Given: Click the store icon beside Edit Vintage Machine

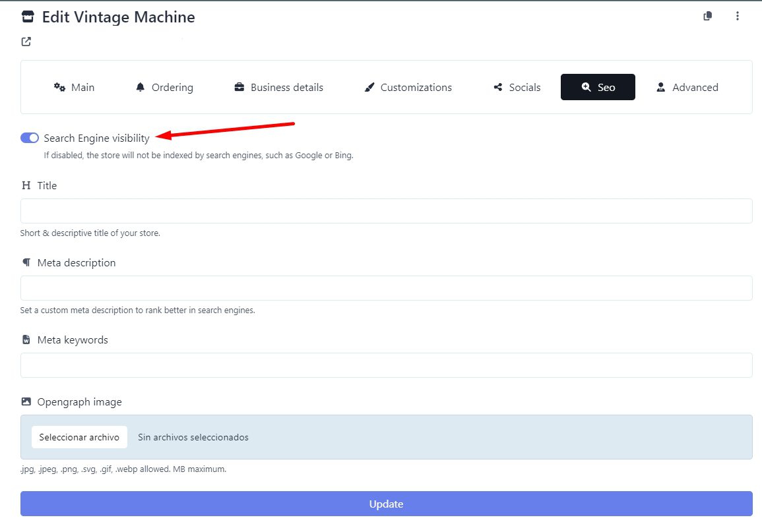Looking at the screenshot, I should [28, 17].
